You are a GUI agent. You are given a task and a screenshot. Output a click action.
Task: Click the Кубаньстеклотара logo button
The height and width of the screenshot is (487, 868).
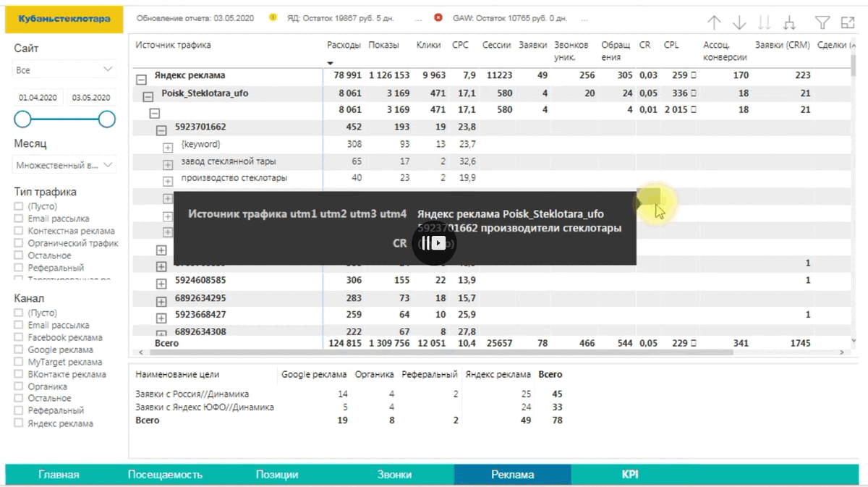[x=64, y=18]
